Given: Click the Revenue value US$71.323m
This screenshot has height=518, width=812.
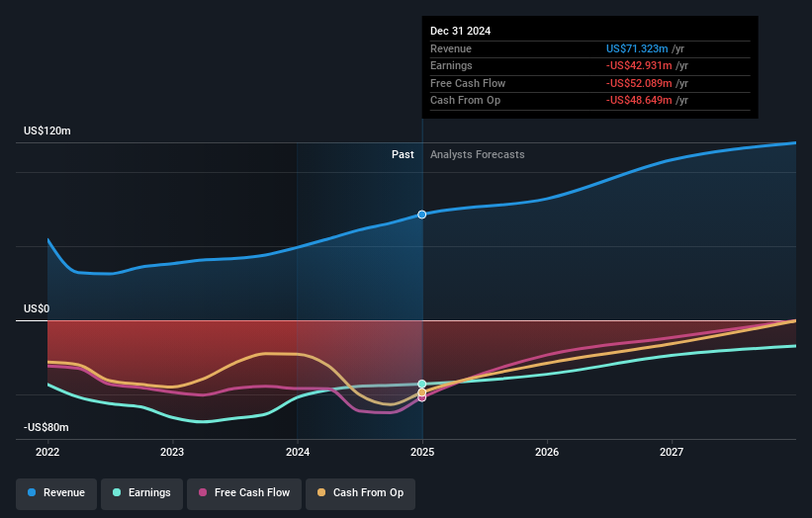Looking at the screenshot, I should click(x=637, y=48).
